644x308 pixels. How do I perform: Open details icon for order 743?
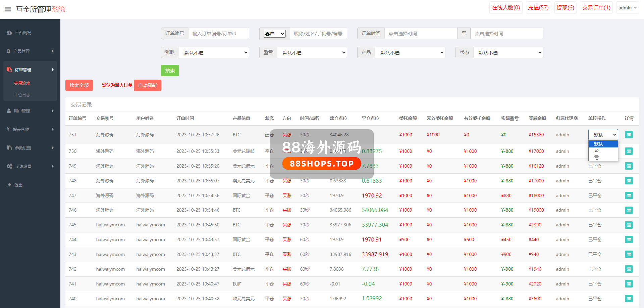point(629,255)
